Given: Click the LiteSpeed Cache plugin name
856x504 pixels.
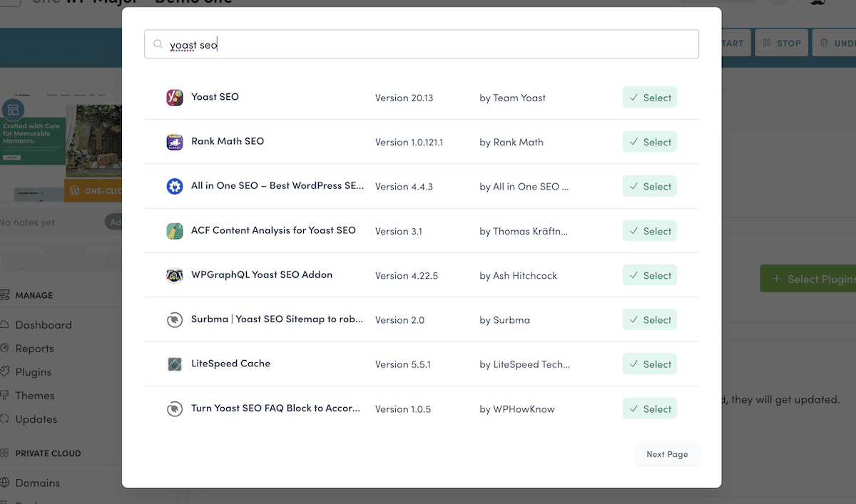Looking at the screenshot, I should pos(230,364).
